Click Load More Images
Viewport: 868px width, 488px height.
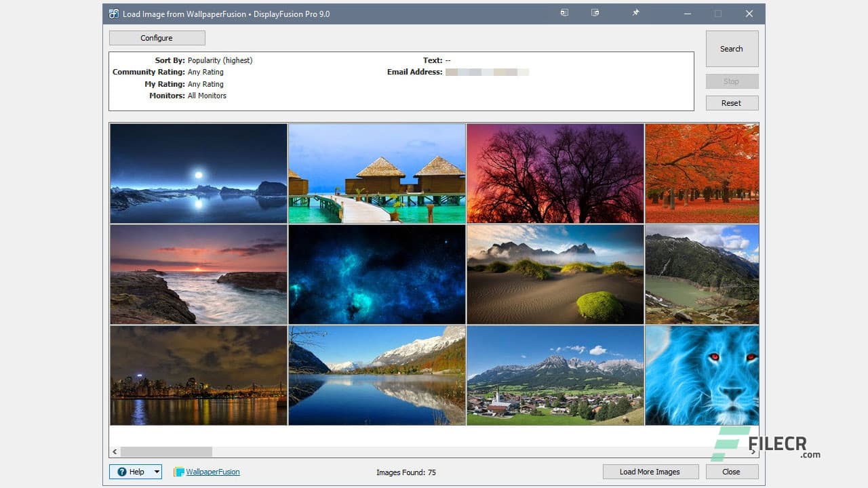click(650, 471)
